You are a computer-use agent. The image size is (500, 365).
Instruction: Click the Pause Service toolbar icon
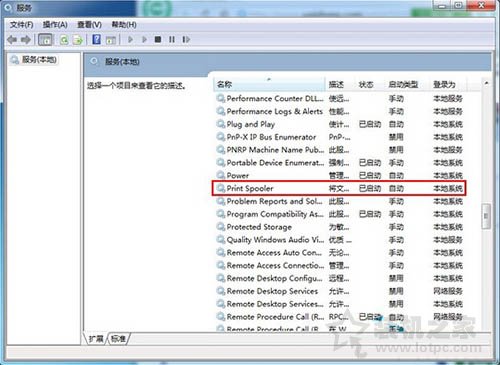(x=172, y=40)
